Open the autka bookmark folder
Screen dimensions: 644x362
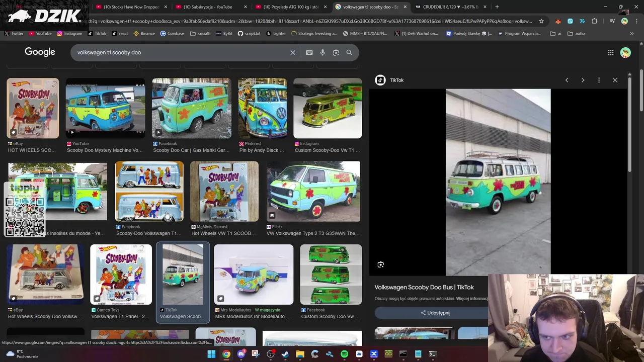click(577, 34)
